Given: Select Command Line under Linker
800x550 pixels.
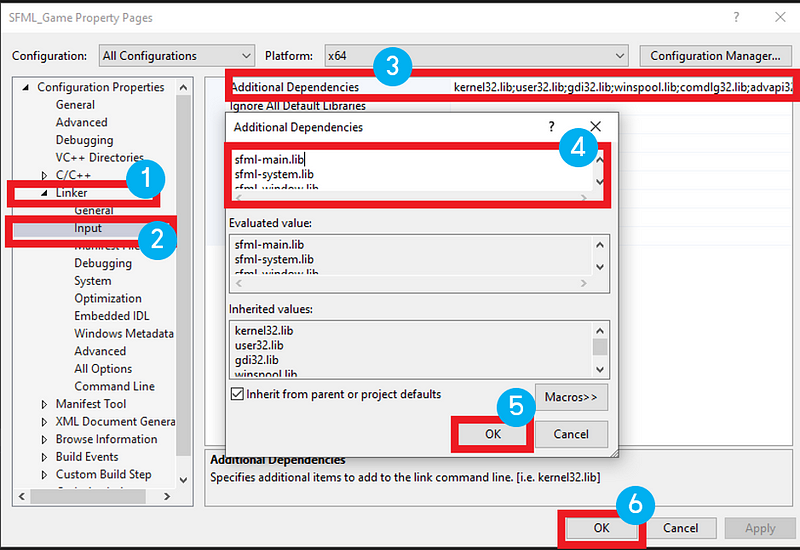Looking at the screenshot, I should pyautogui.click(x=114, y=386).
